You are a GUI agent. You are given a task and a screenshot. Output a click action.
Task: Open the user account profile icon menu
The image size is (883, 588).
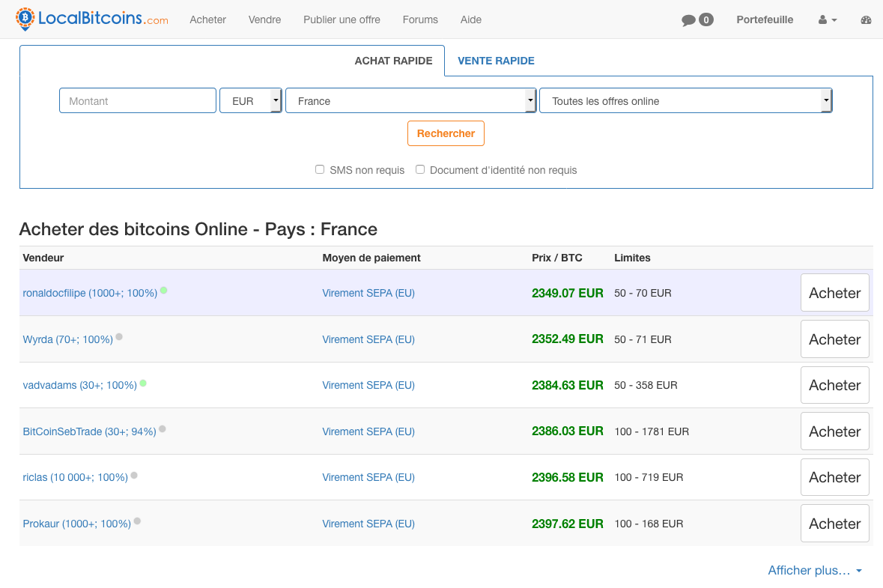pyautogui.click(x=828, y=19)
